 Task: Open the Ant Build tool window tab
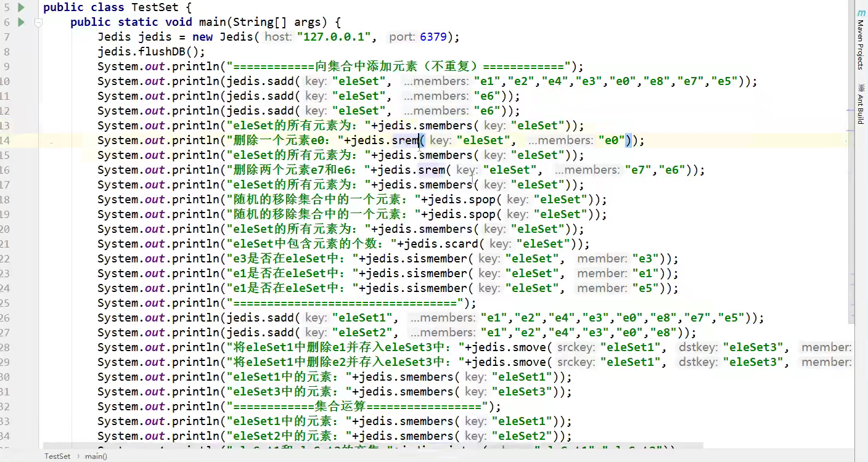pyautogui.click(x=861, y=109)
